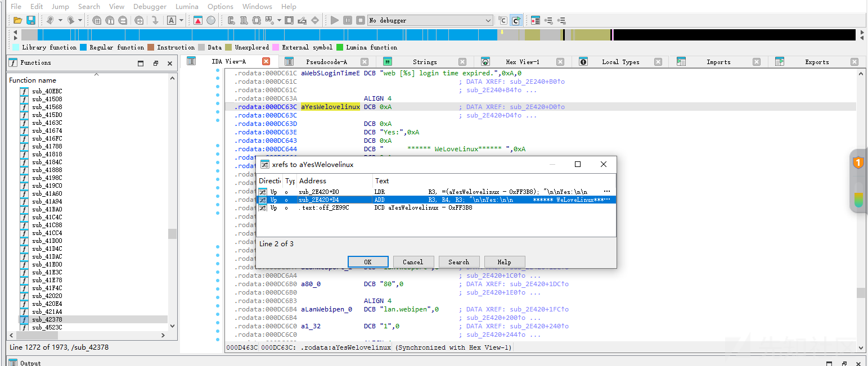
Task: Sort xrefs by Text column header
Action: [494, 181]
